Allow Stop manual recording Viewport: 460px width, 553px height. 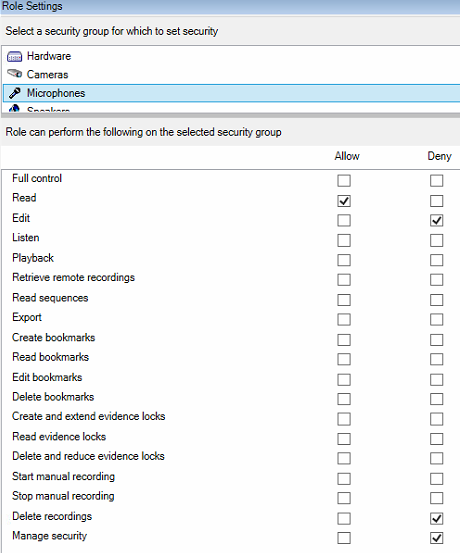[344, 498]
